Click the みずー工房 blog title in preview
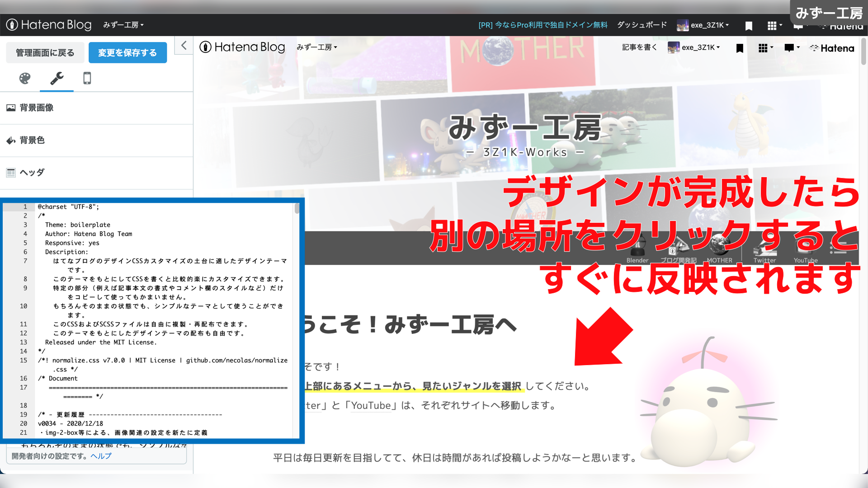868x488 pixels. tap(525, 127)
